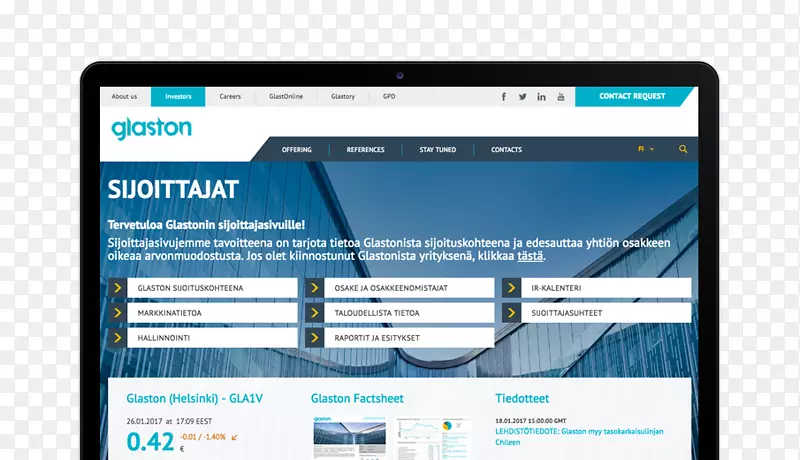Viewport: 800px width, 460px height.
Task: Click arrow icon beside Osake ja osakkeenomistajat
Action: (x=314, y=288)
